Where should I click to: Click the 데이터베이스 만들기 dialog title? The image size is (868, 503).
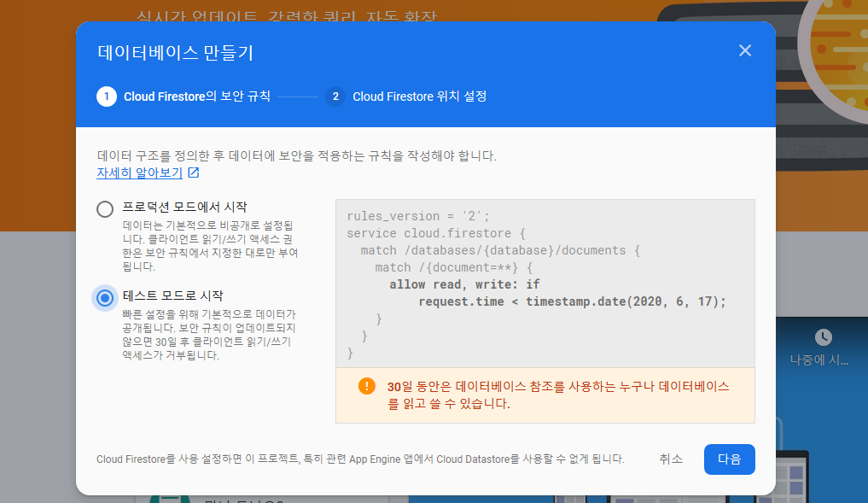[176, 53]
